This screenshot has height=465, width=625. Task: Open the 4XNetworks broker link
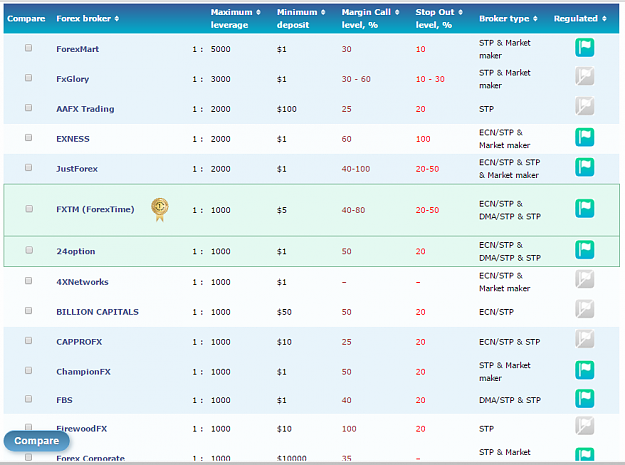coord(82,282)
